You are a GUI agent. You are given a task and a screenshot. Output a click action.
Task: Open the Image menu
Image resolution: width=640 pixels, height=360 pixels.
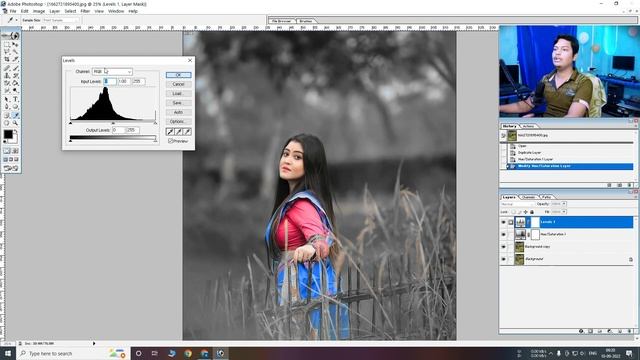tap(39, 11)
